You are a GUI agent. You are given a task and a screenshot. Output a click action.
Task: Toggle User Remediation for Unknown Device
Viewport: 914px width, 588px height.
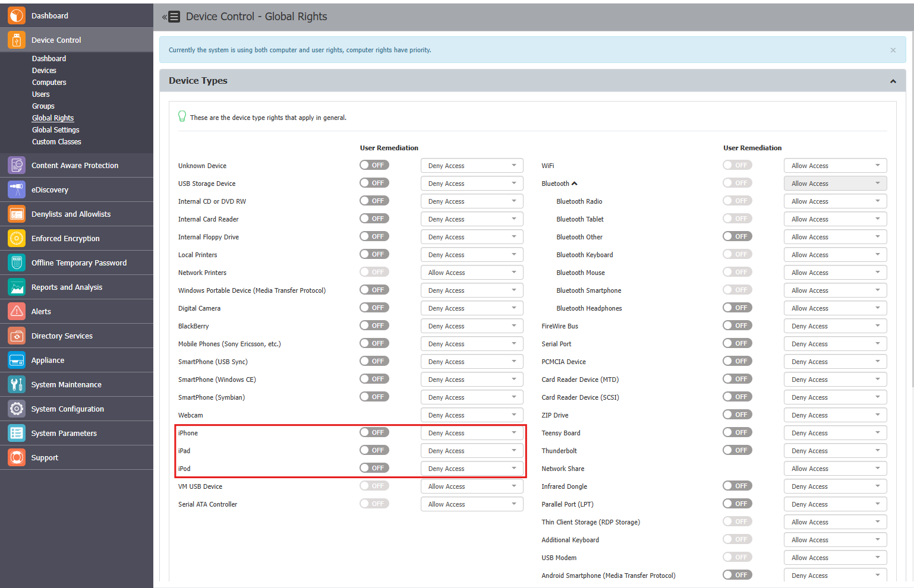[x=374, y=165]
